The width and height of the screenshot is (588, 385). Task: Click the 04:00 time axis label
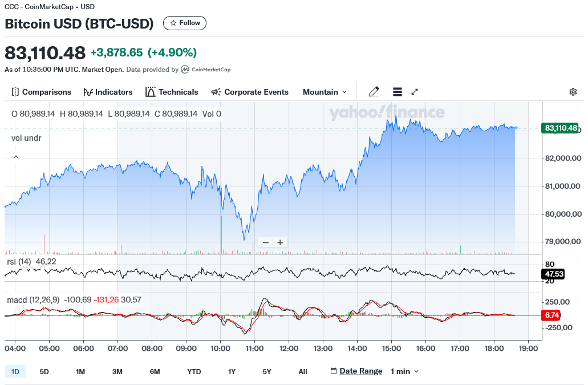coord(15,348)
